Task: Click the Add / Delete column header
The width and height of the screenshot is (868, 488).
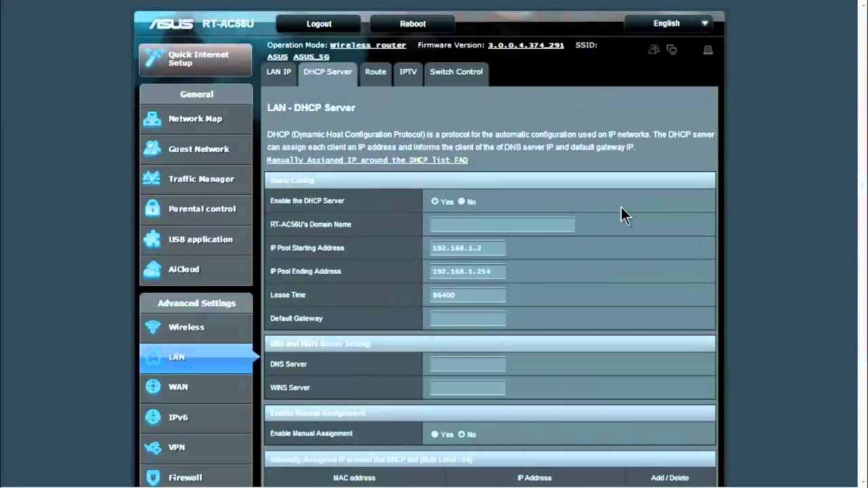Action: tap(670, 478)
